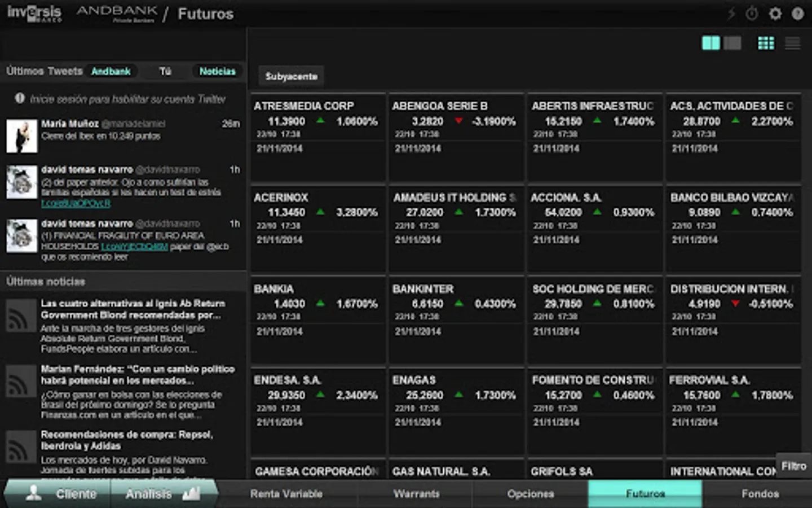
Task: Open link in Financial Fragility tweet
Action: 134,247
